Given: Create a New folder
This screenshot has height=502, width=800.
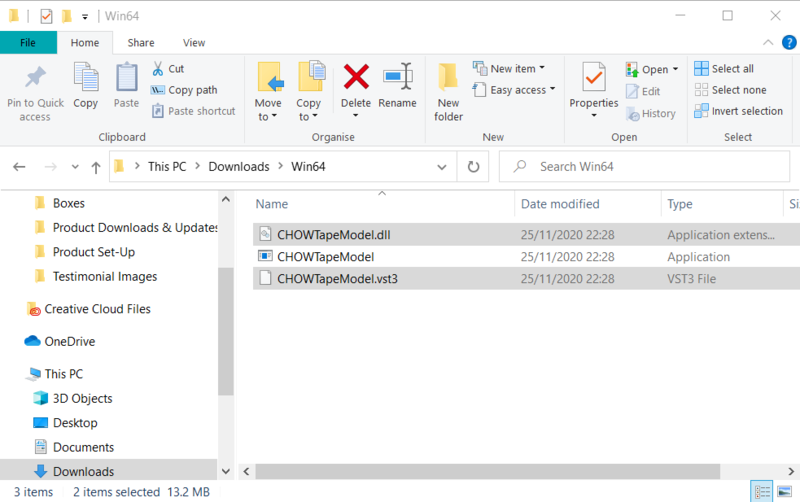Looking at the screenshot, I should tap(448, 92).
